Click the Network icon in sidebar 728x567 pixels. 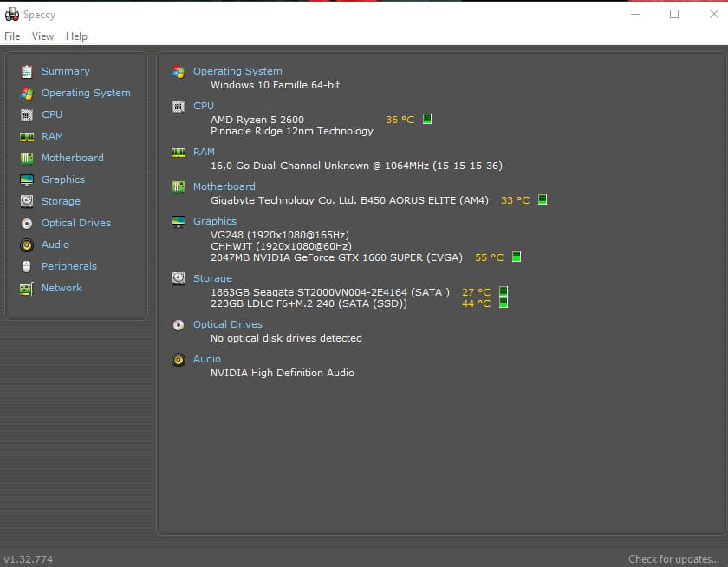coord(26,288)
